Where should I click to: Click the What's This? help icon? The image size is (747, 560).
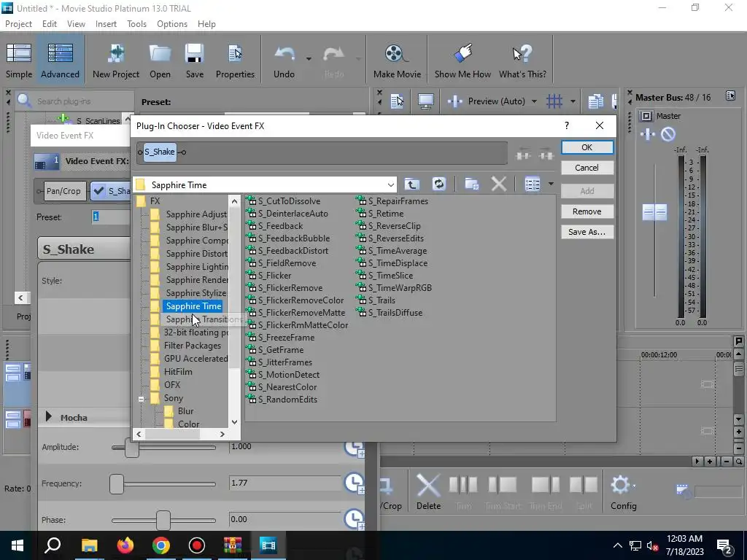coord(522,61)
